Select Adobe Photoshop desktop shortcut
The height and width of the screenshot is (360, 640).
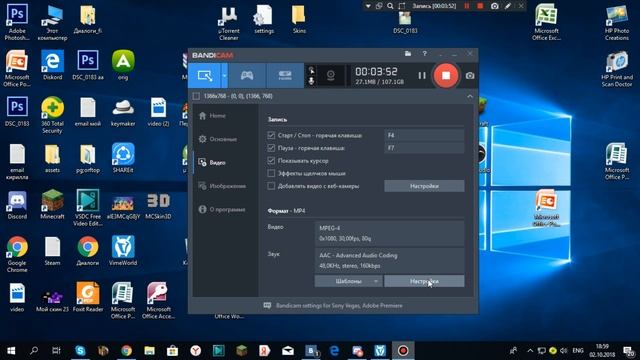17,21
